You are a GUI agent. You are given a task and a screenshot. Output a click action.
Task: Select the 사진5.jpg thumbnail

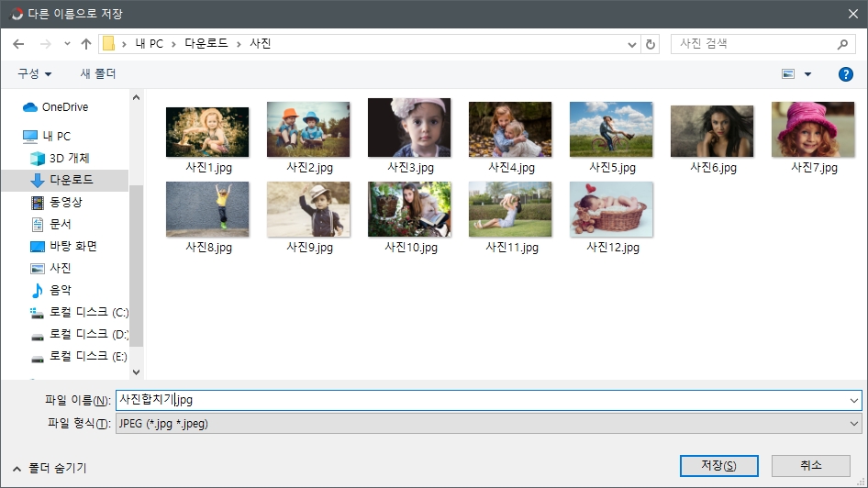coord(611,129)
